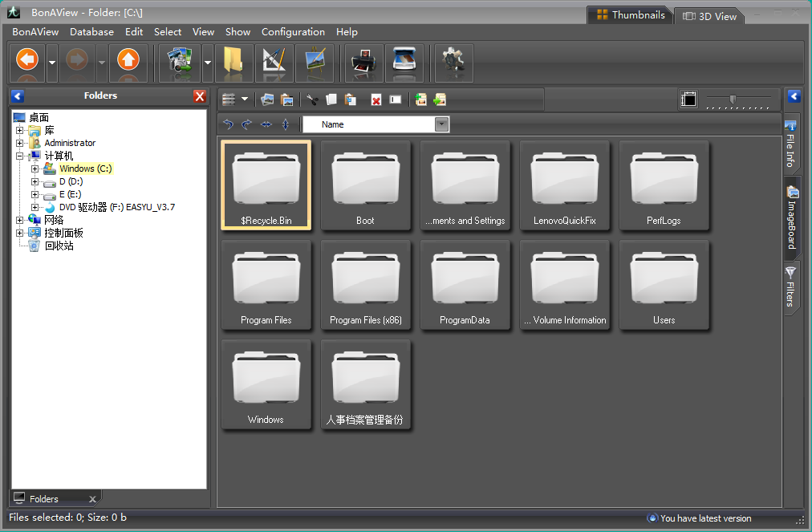
Task: Close the Folders panel
Action: click(200, 96)
